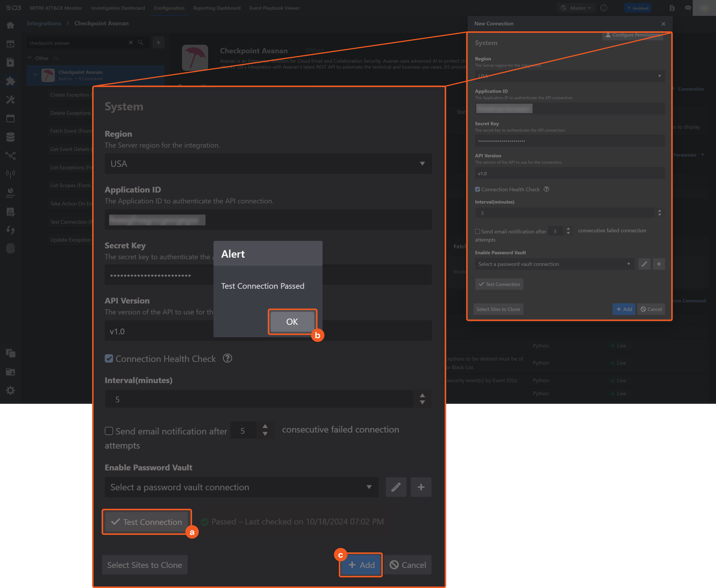
Task: Increase the Interval minutes stepper value
Action: point(422,395)
